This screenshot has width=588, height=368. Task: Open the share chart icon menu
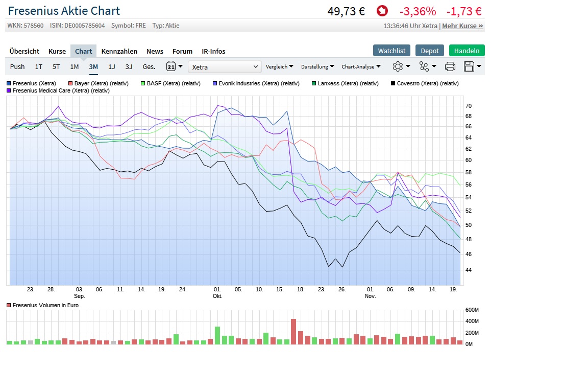click(x=425, y=66)
